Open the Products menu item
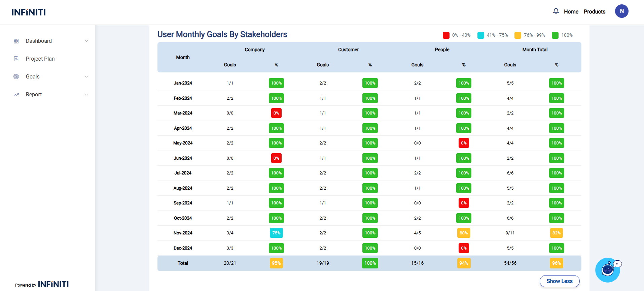This screenshot has height=291, width=644. coord(594,11)
